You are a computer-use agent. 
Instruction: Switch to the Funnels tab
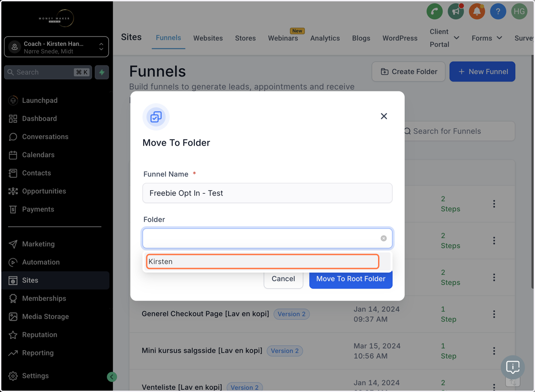coord(169,38)
